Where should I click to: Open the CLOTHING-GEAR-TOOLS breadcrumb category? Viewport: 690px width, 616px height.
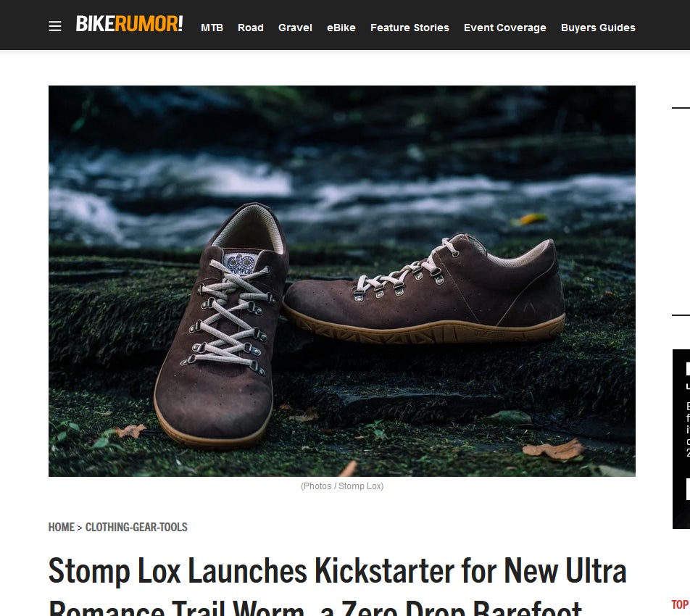coord(136,527)
